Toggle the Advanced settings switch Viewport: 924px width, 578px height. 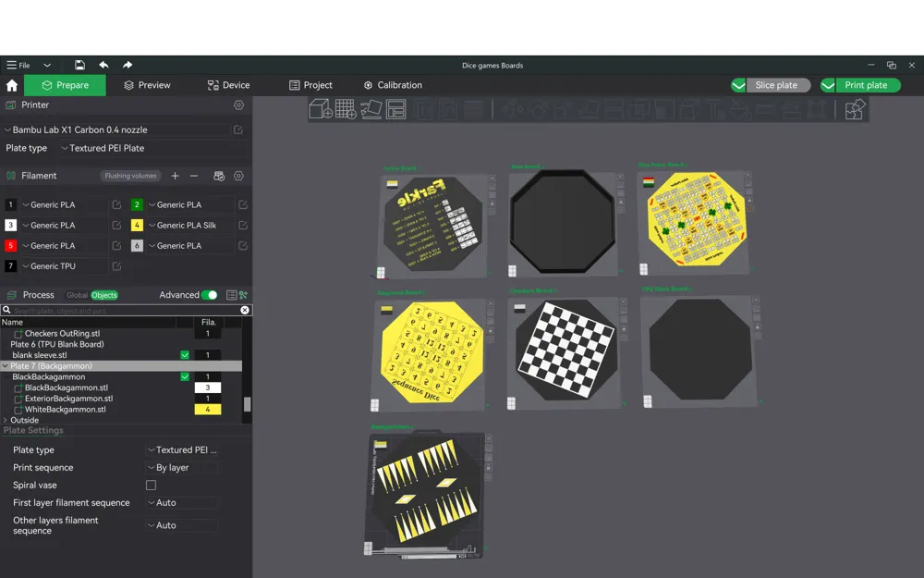click(210, 295)
